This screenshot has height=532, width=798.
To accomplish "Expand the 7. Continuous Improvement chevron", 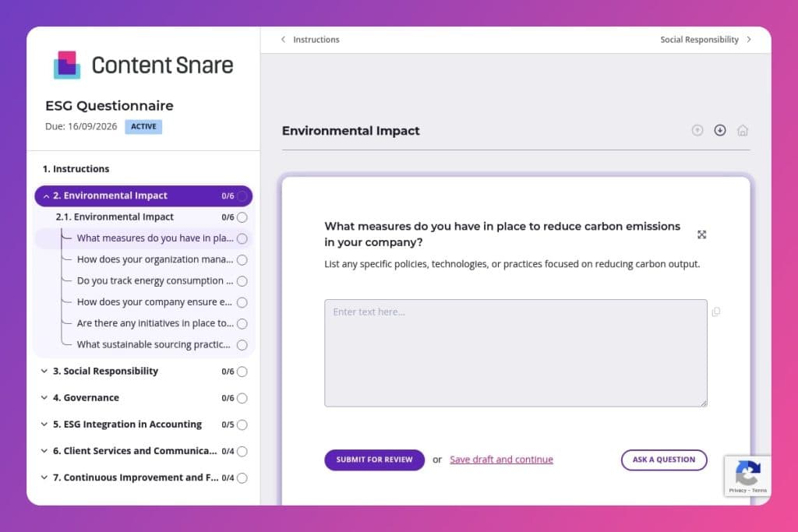I will click(x=44, y=477).
